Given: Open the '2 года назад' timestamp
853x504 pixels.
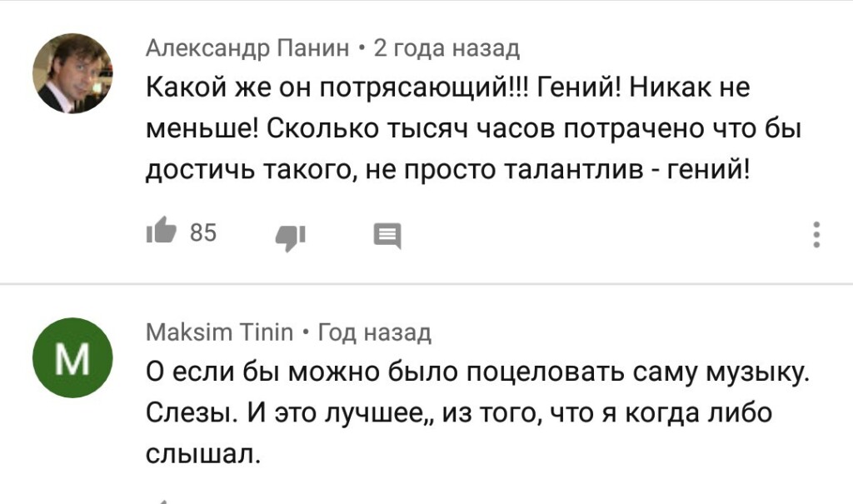Looking at the screenshot, I should coord(446,48).
